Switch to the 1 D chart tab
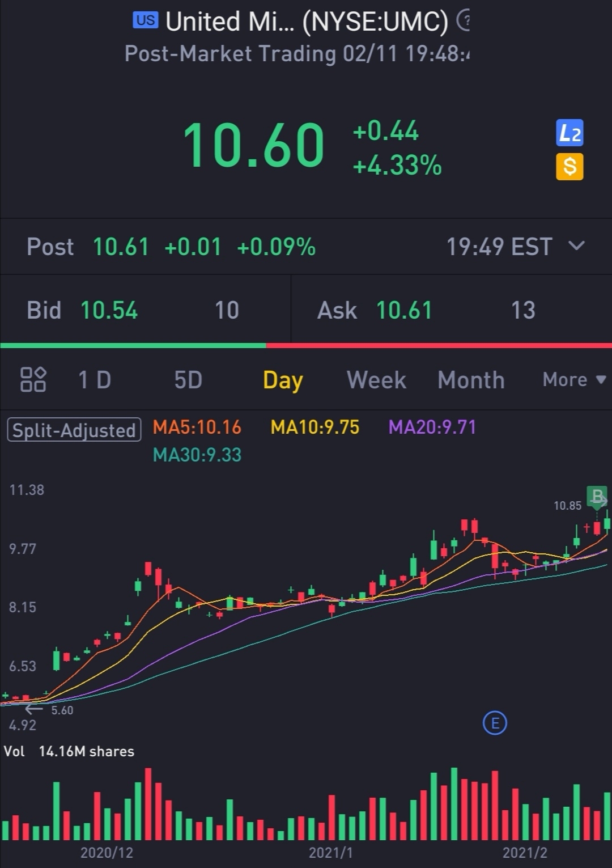The image size is (612, 868). click(95, 380)
